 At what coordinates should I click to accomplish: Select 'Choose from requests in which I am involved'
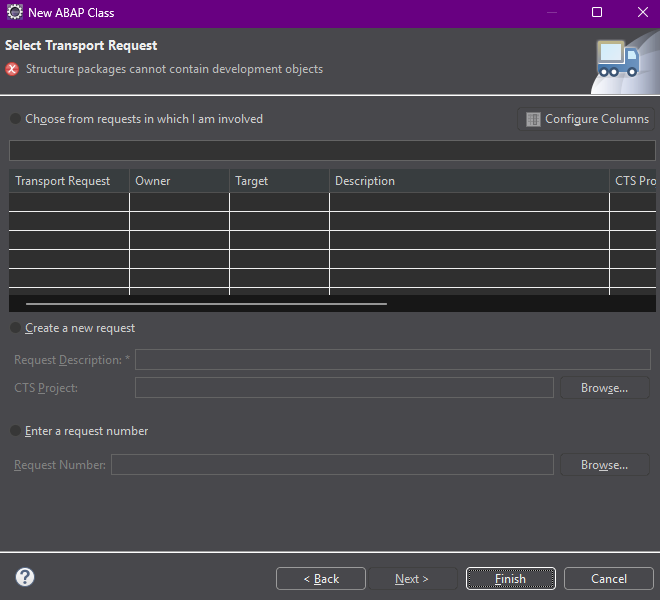(x=136, y=119)
